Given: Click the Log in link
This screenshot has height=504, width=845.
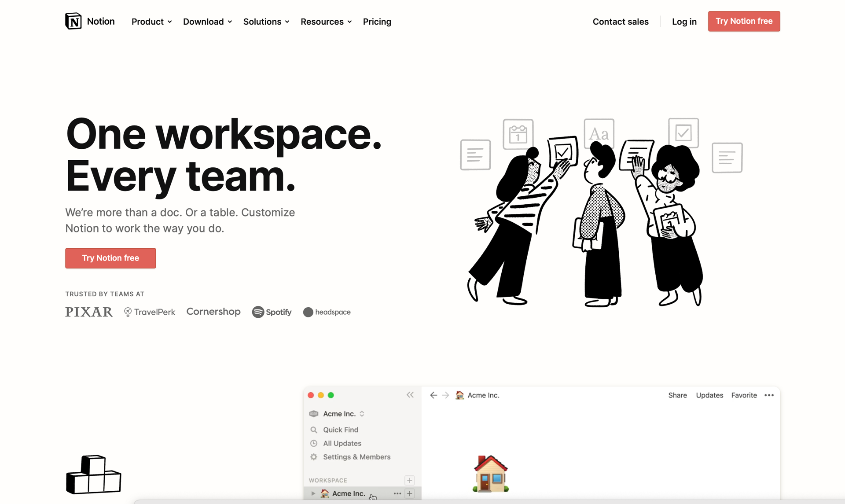Looking at the screenshot, I should coord(684,22).
